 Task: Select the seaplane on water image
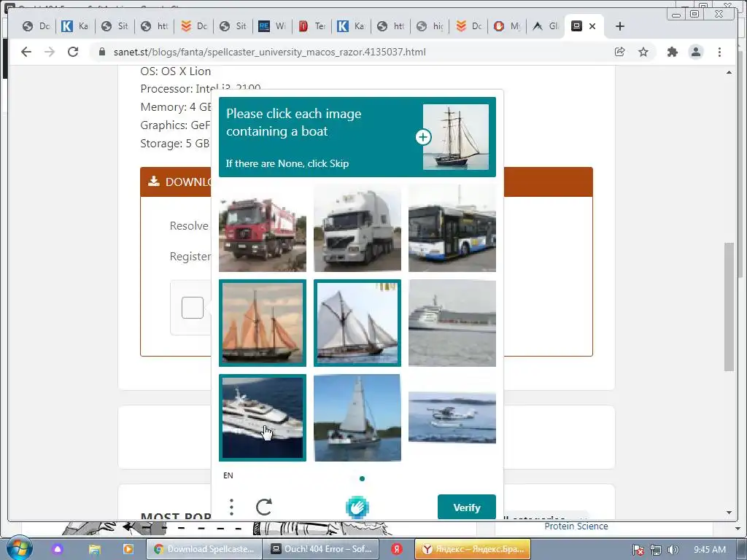click(452, 418)
